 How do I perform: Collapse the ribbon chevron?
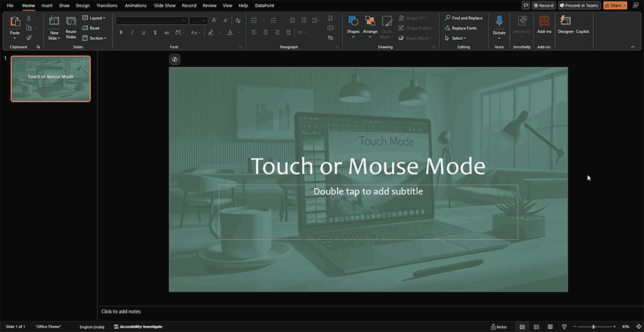tap(633, 47)
